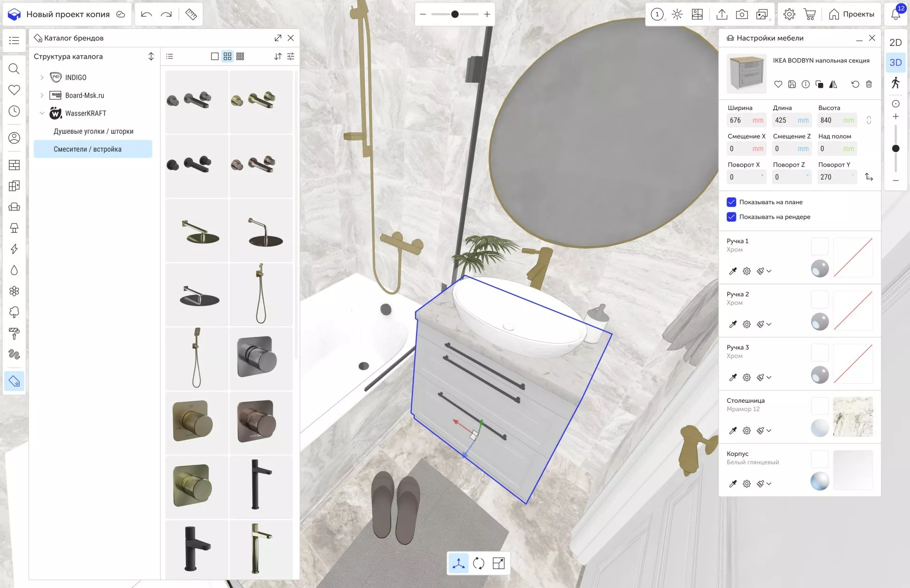Open the notifications bell
The image size is (910, 588).
pyautogui.click(x=895, y=14)
